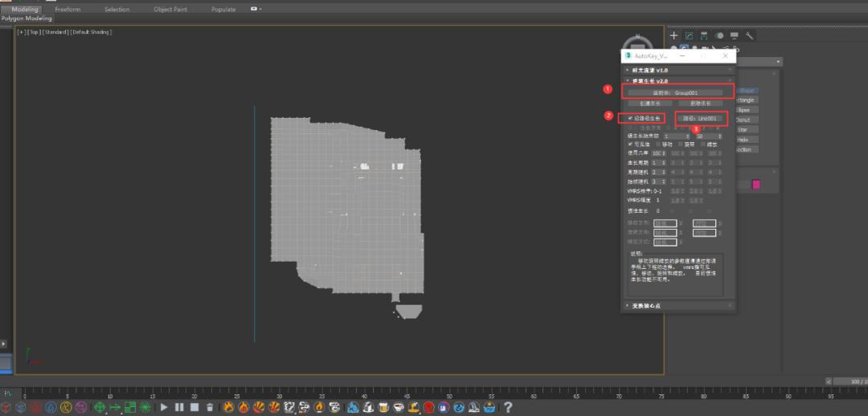The height and width of the screenshot is (416, 868).
Task: Open the Hierarchy panel icon
Action: [x=704, y=35]
